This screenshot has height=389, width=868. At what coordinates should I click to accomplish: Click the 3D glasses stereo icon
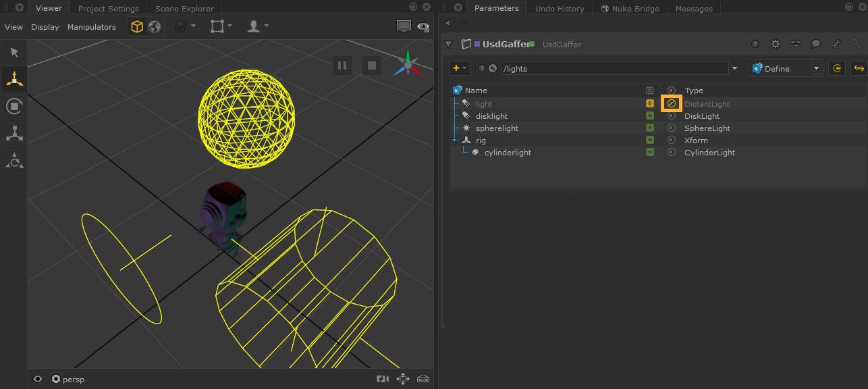pyautogui.click(x=423, y=379)
